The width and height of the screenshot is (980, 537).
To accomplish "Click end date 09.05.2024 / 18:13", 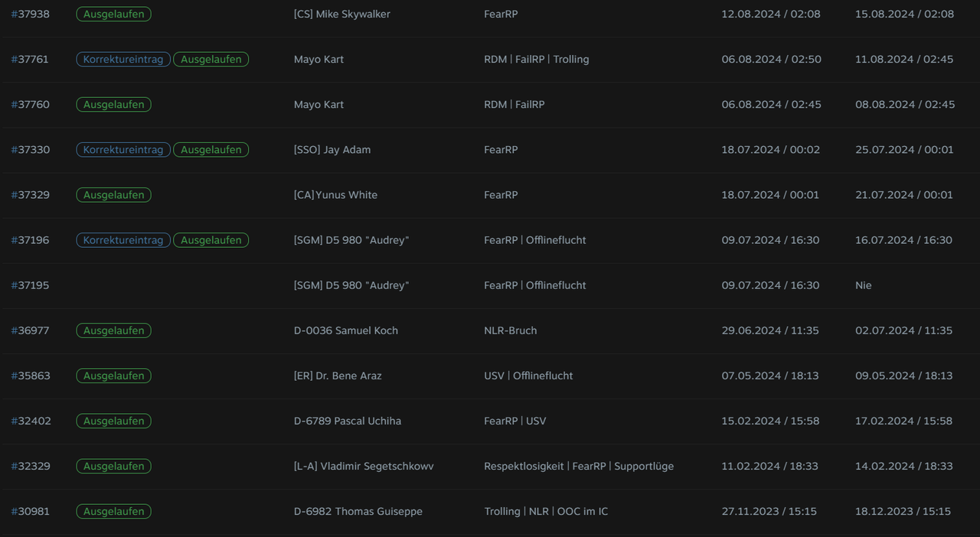I will [x=904, y=375].
